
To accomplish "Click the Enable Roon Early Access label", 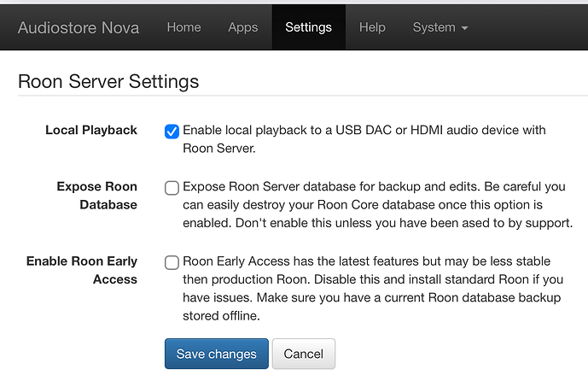I will click(x=82, y=270).
